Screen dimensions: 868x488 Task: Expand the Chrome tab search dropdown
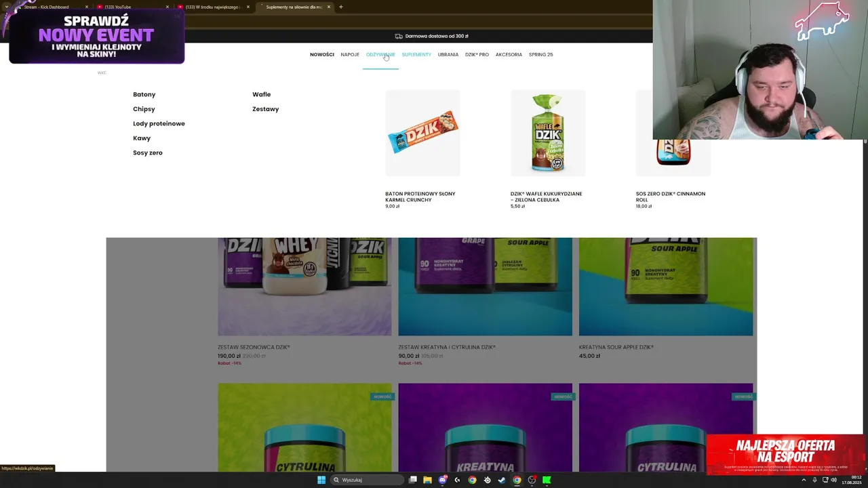coord(7,7)
